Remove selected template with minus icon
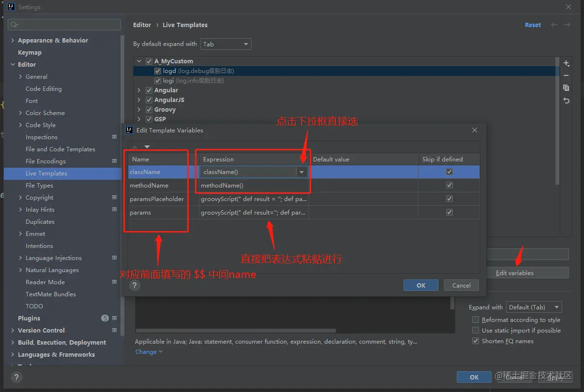 [566, 75]
